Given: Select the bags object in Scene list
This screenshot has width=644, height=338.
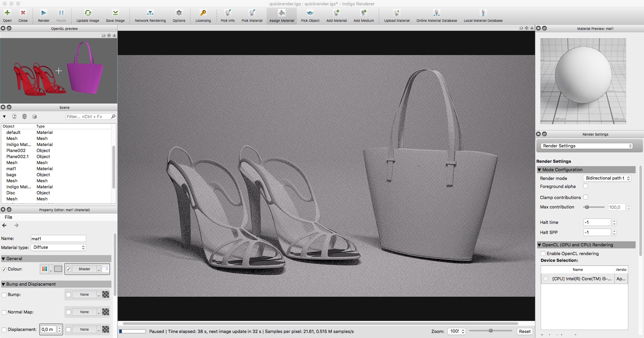Looking at the screenshot, I should click(11, 175).
